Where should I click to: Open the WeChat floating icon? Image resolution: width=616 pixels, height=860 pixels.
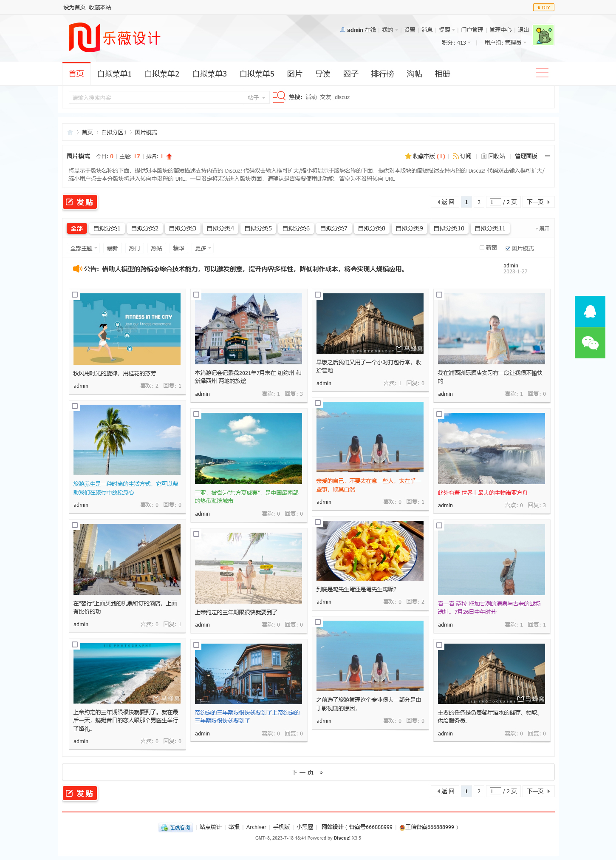590,343
